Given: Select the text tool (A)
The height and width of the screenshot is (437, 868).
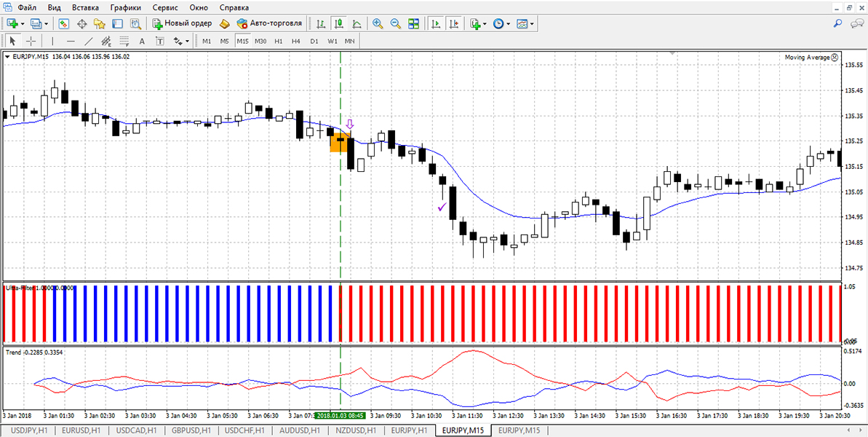Looking at the screenshot, I should 142,41.
